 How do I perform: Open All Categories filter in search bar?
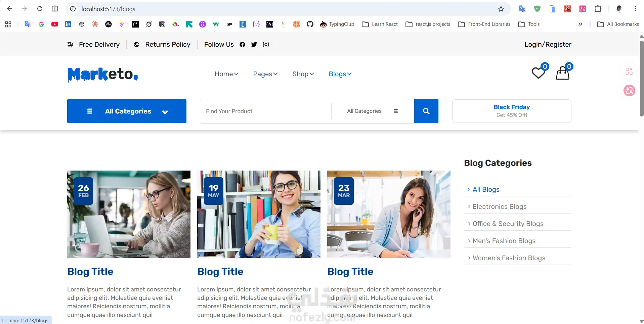click(x=372, y=111)
